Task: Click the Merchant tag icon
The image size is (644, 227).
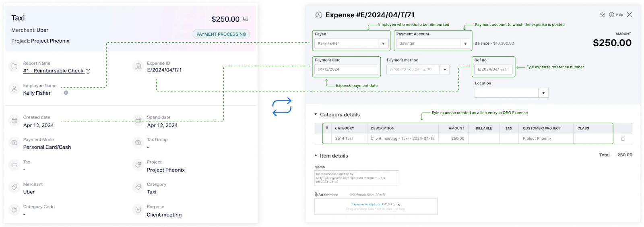Action: click(x=14, y=187)
